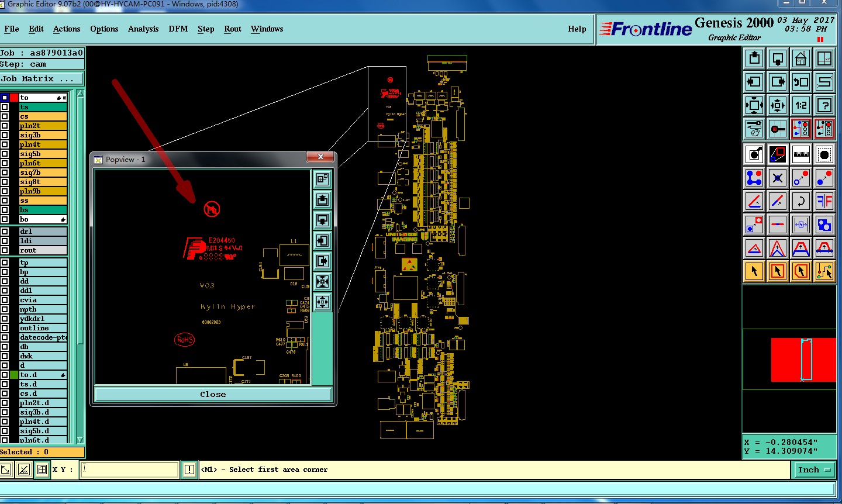
Task: Click the Popview pan left icon
Action: tap(322, 241)
